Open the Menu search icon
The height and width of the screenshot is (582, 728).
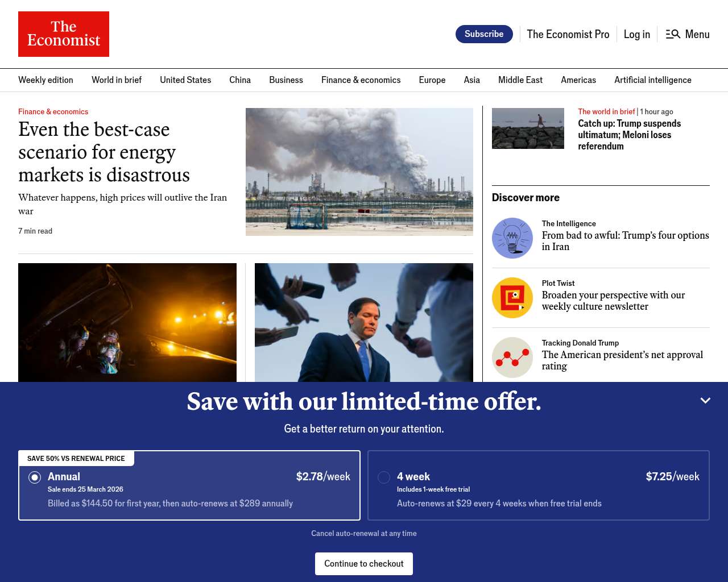(673, 34)
